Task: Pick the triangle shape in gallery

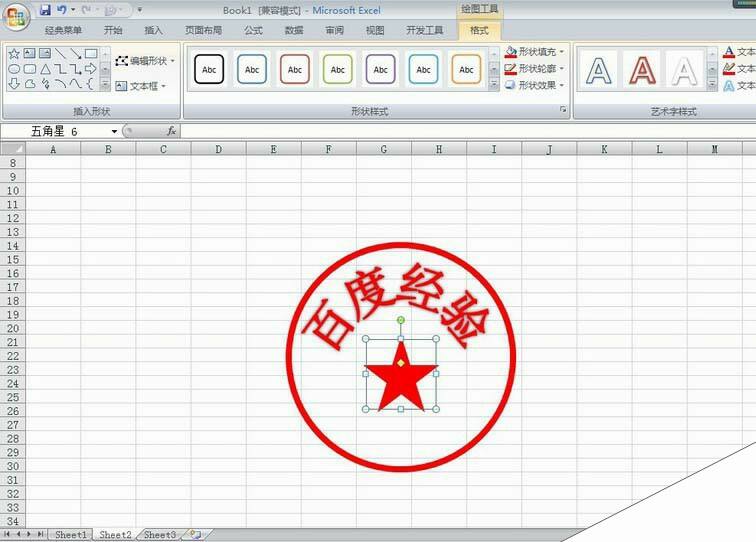Action: (45, 69)
